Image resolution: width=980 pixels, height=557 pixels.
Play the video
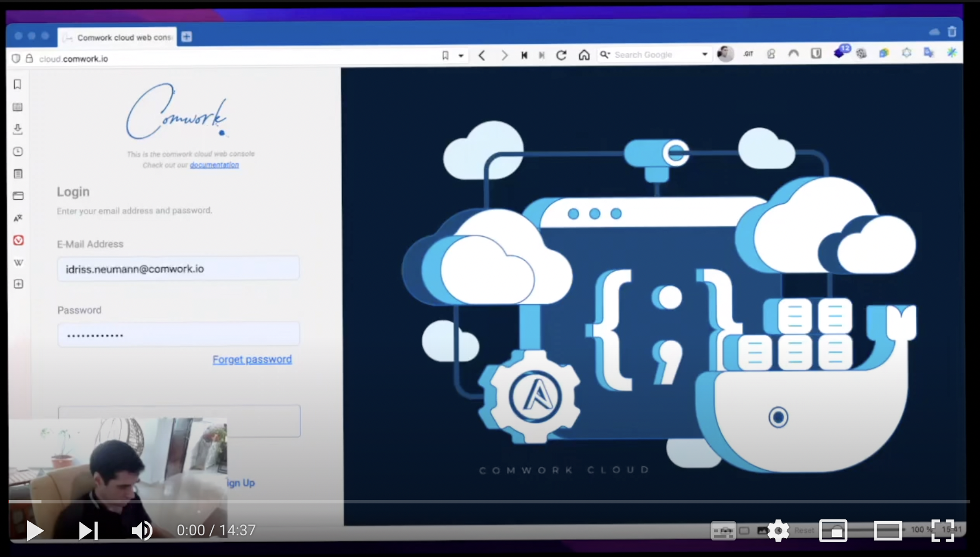point(34,531)
